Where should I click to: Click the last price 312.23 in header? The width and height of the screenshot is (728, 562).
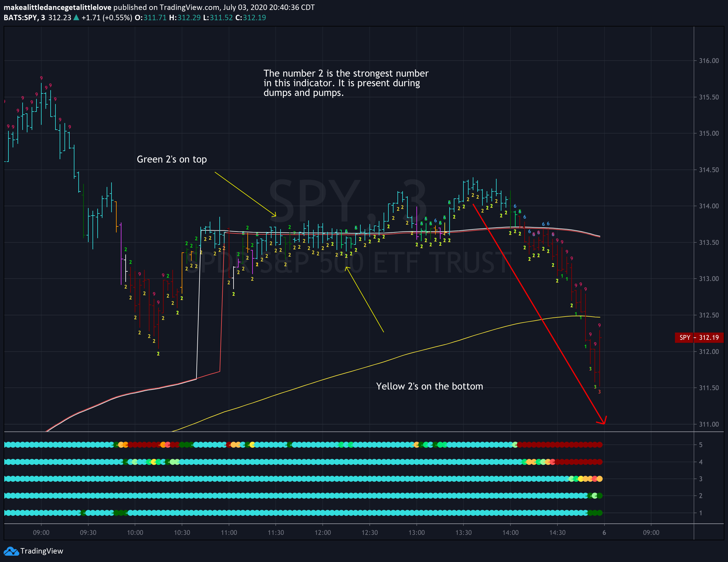60,18
